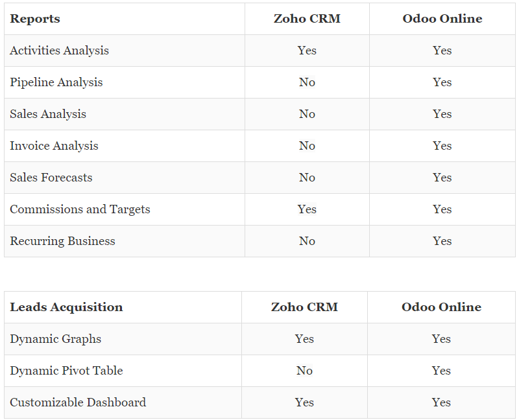Click Zoho's No cell for Pipeline Analysis
The width and height of the screenshot is (519, 420).
point(307,82)
